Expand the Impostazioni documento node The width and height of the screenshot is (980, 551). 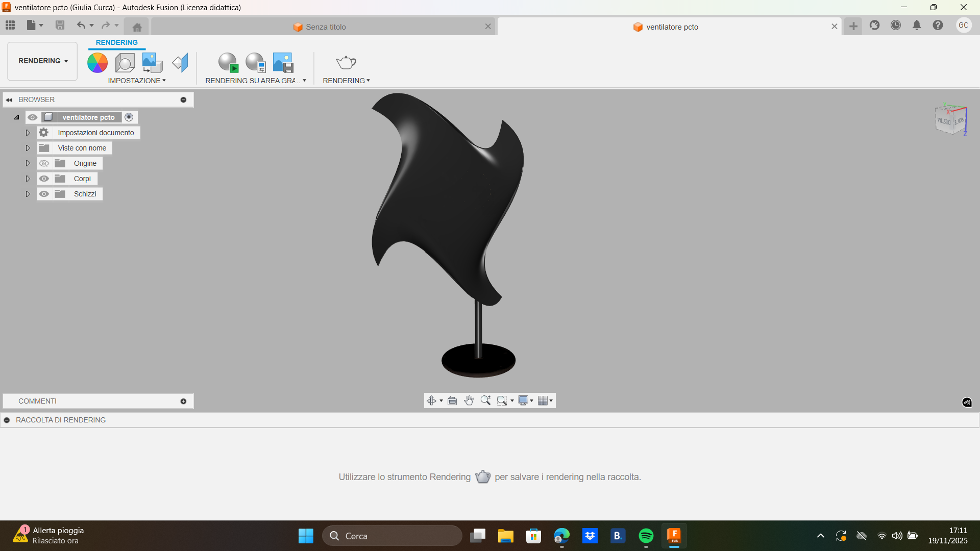click(x=28, y=133)
